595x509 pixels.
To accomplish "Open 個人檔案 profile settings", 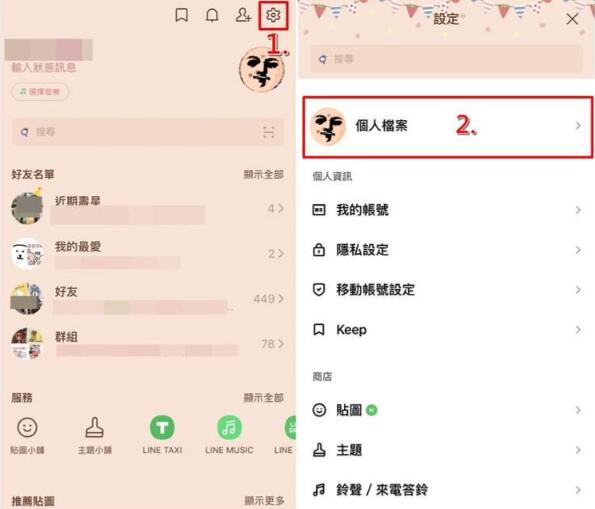I will pos(447,126).
